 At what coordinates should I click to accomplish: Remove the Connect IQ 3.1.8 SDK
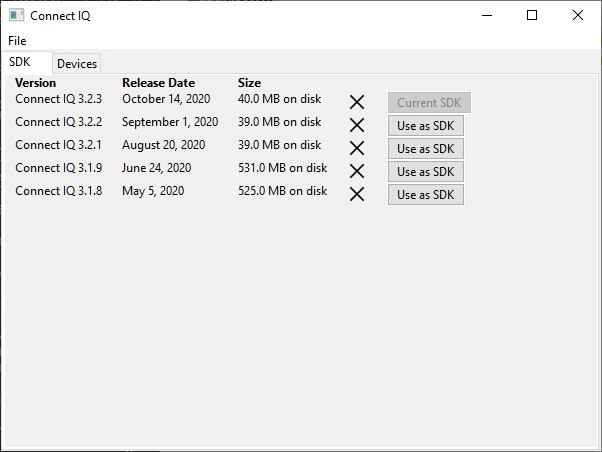(357, 194)
